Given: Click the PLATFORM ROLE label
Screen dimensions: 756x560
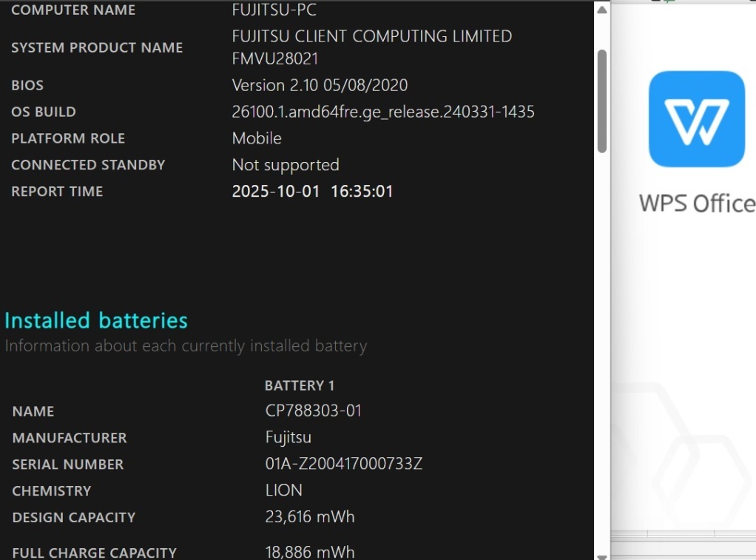Looking at the screenshot, I should tap(68, 138).
